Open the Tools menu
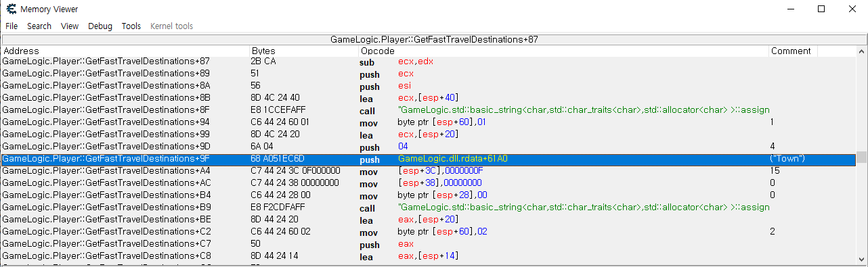This screenshot has height=267, width=868. pyautogui.click(x=131, y=26)
